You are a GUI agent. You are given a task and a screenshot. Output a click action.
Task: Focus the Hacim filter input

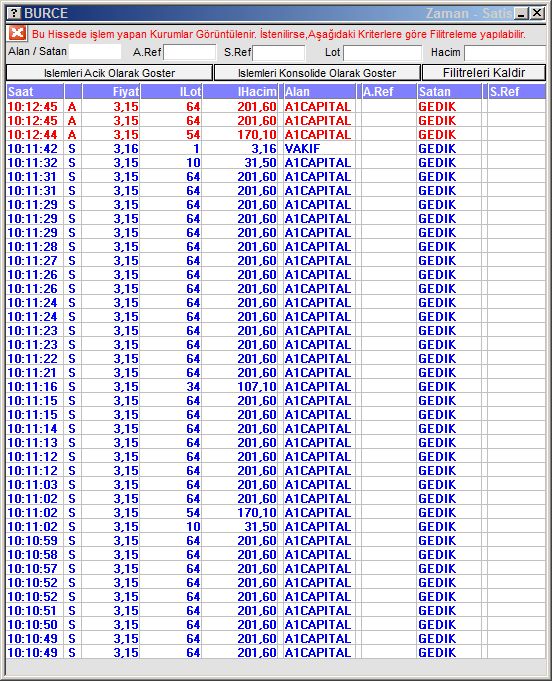click(505, 53)
